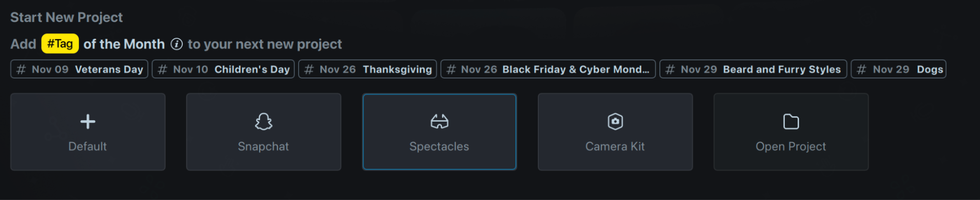Create a new Snapchat project
The height and width of the screenshot is (200, 980).
coord(263,132)
